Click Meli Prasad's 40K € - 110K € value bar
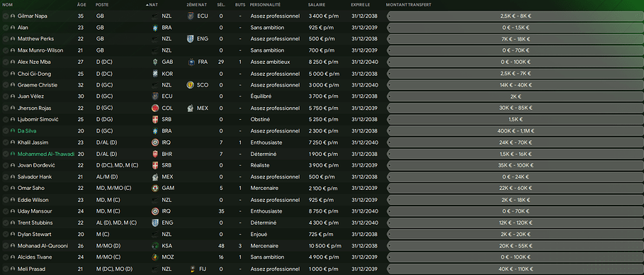The width and height of the screenshot is (644, 275). [516, 269]
